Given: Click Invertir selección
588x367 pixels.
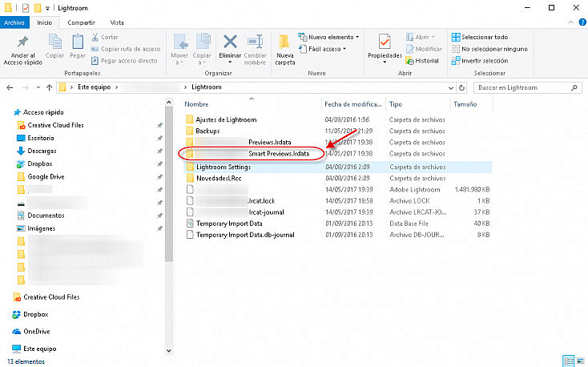Looking at the screenshot, I should (x=480, y=61).
